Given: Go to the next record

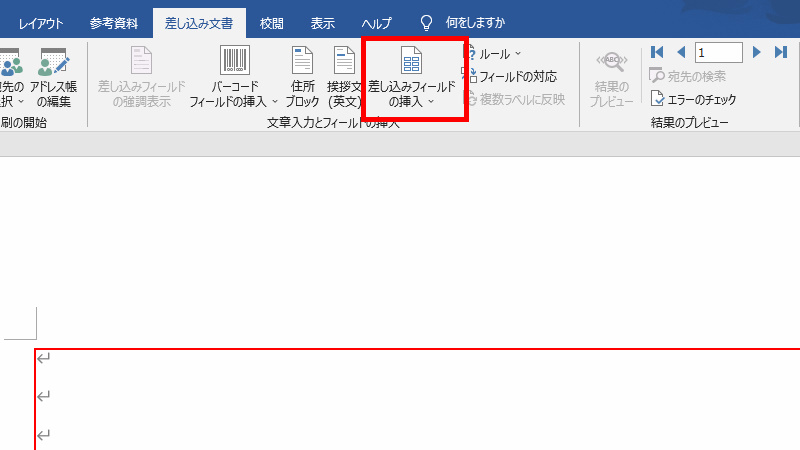Looking at the screenshot, I should pos(757,52).
